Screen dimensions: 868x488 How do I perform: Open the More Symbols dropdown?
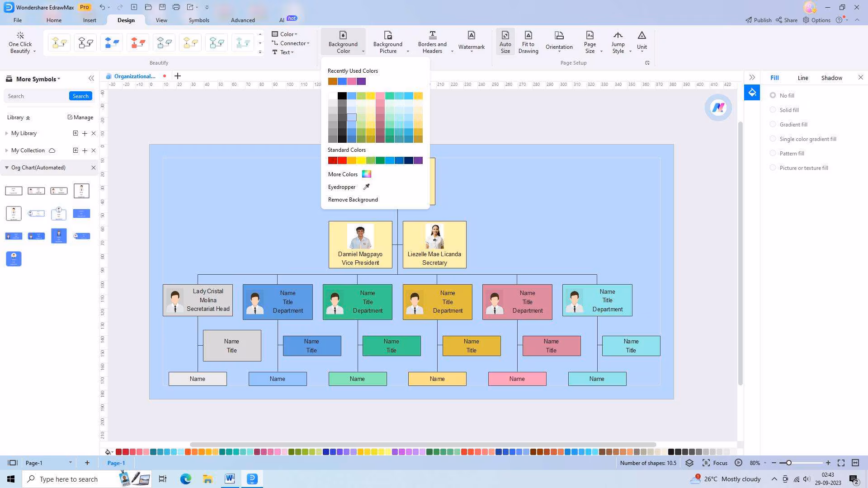pyautogui.click(x=38, y=79)
